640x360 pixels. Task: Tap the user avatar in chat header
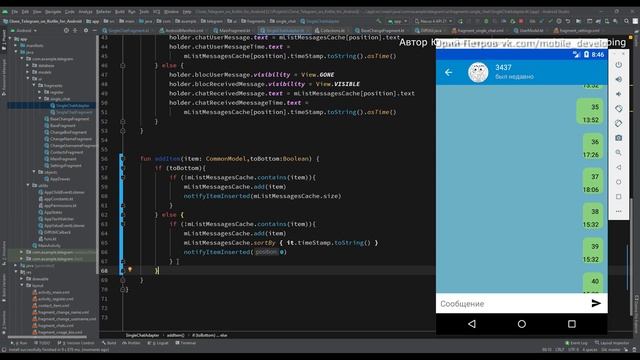pos(478,72)
